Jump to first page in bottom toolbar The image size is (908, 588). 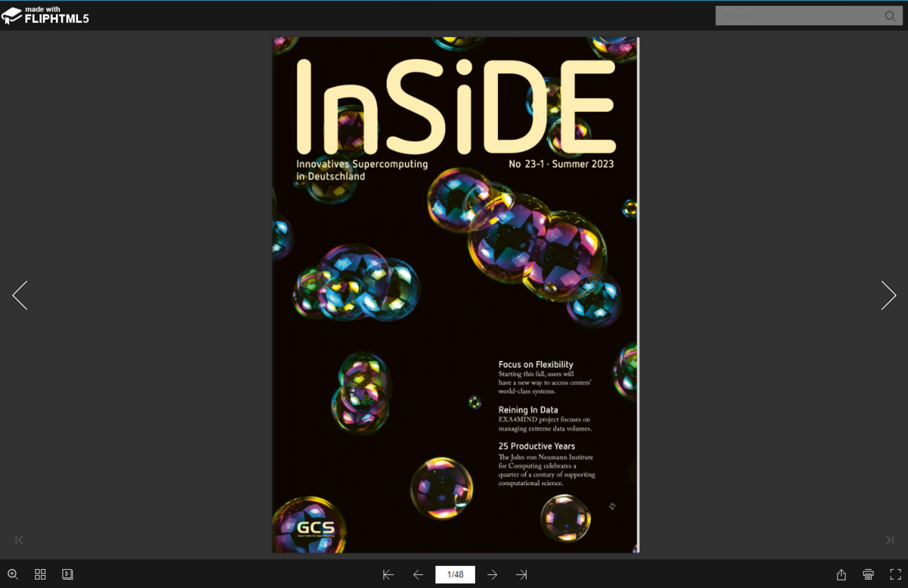(x=388, y=575)
